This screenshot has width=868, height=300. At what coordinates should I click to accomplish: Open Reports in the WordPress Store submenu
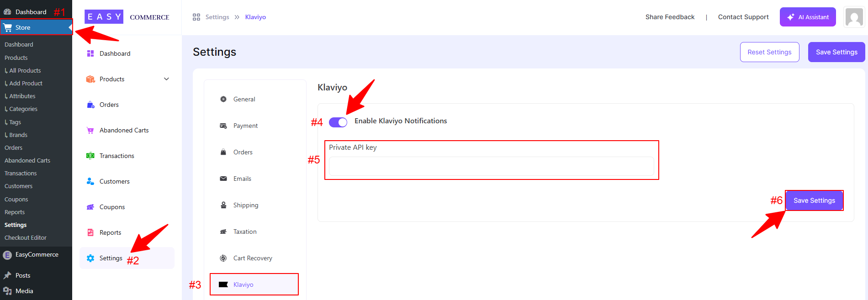tap(15, 212)
